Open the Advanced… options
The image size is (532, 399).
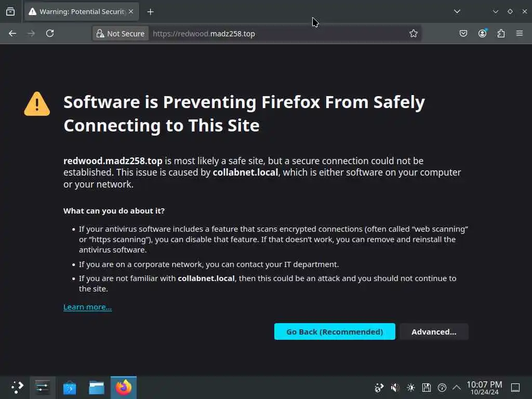(434, 331)
